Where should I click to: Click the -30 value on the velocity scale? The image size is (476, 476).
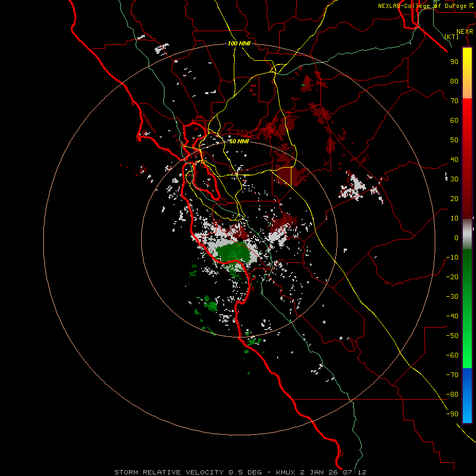coord(452,297)
